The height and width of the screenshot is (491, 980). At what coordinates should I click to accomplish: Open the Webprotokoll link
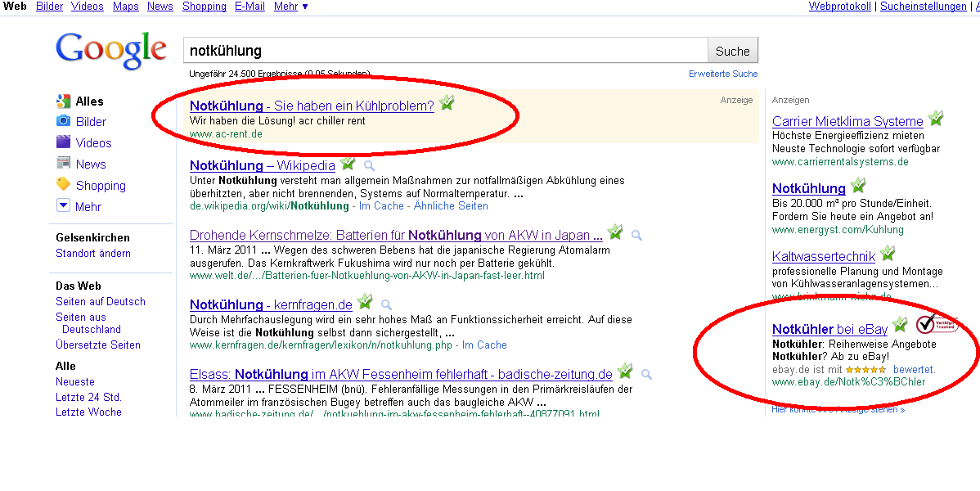(x=839, y=7)
